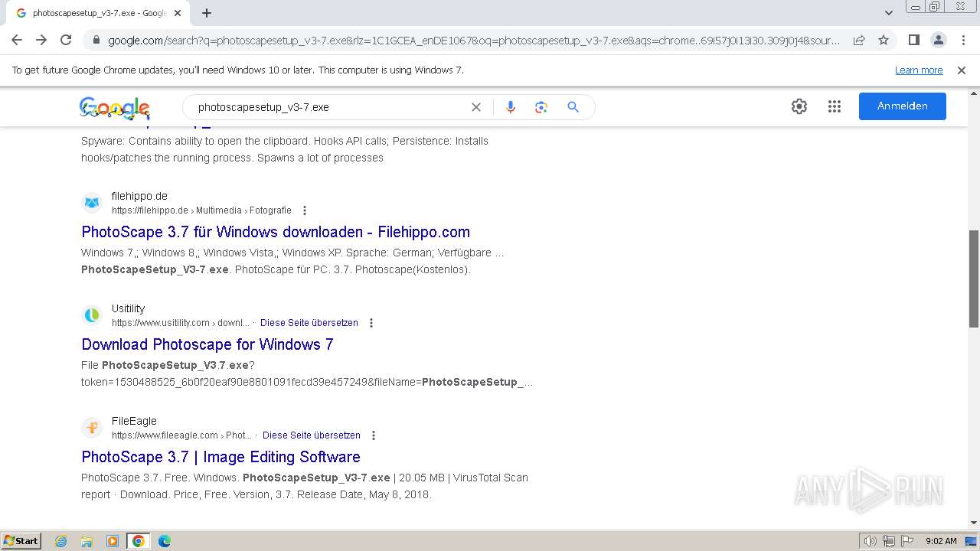Open the Chrome profile avatar

[x=939, y=40]
